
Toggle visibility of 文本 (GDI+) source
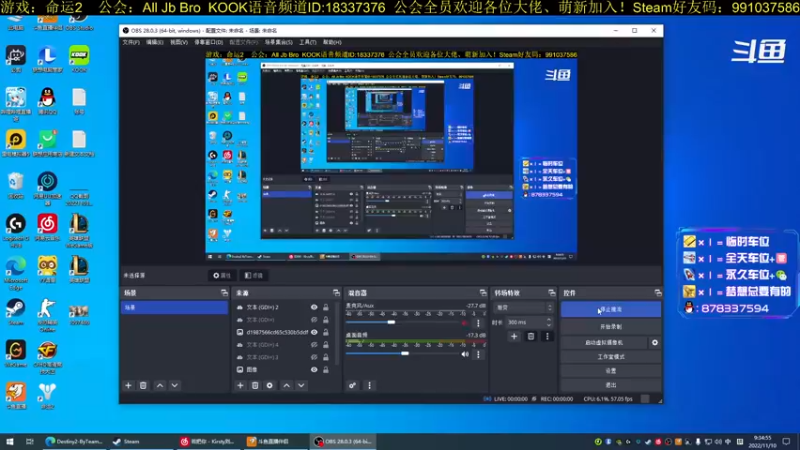tap(314, 320)
